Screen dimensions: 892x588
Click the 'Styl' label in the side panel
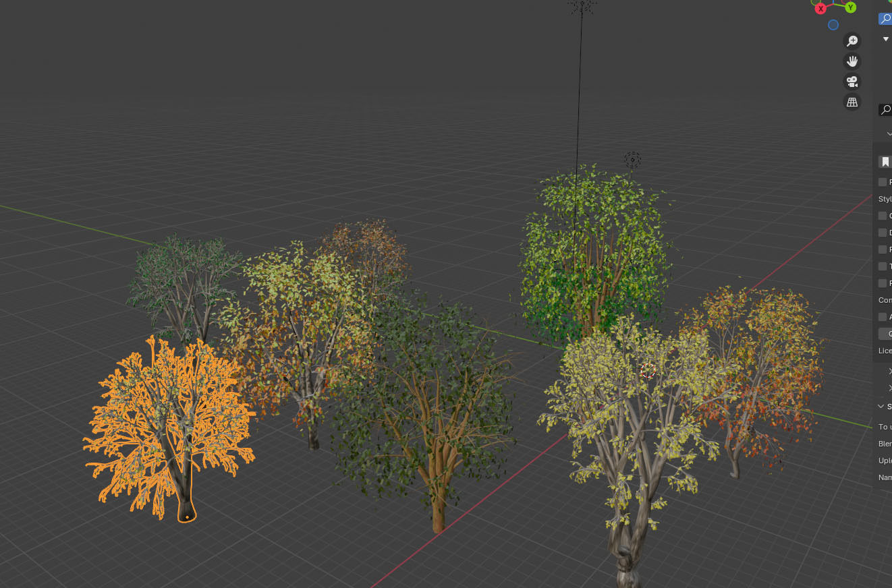pos(885,199)
